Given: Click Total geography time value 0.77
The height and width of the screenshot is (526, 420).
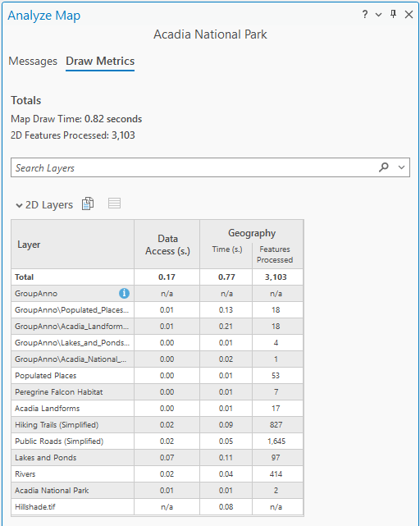Looking at the screenshot, I should pyautogui.click(x=226, y=277).
